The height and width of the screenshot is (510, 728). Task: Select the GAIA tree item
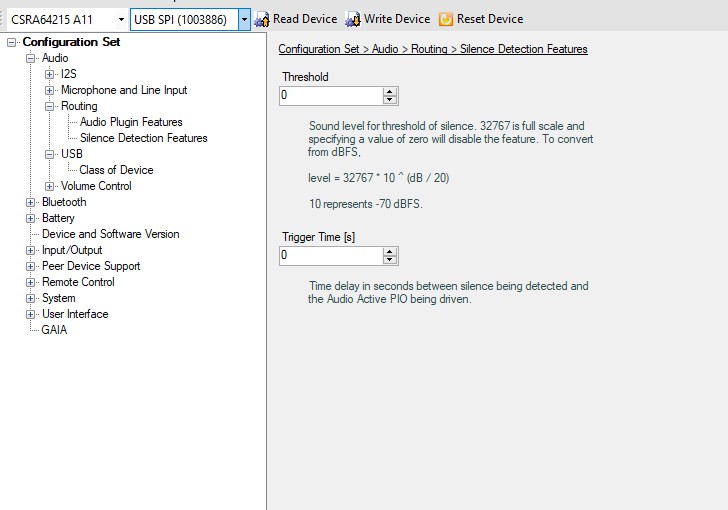point(54,330)
